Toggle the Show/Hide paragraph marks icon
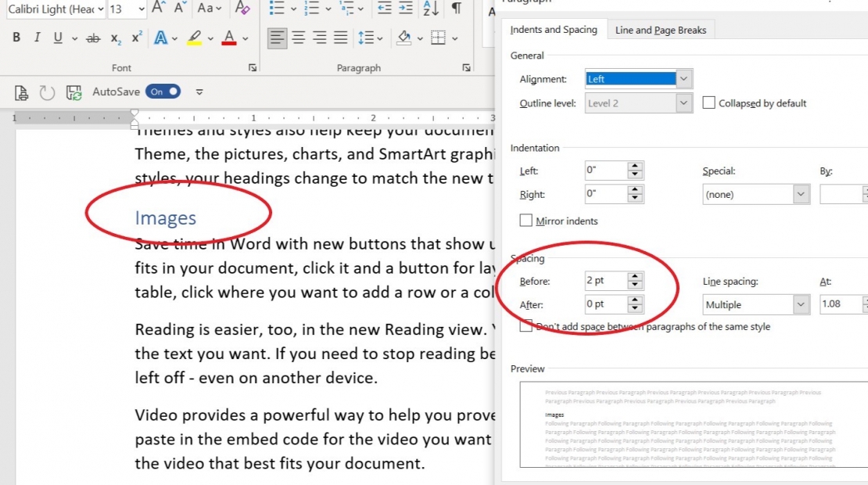 [x=457, y=9]
